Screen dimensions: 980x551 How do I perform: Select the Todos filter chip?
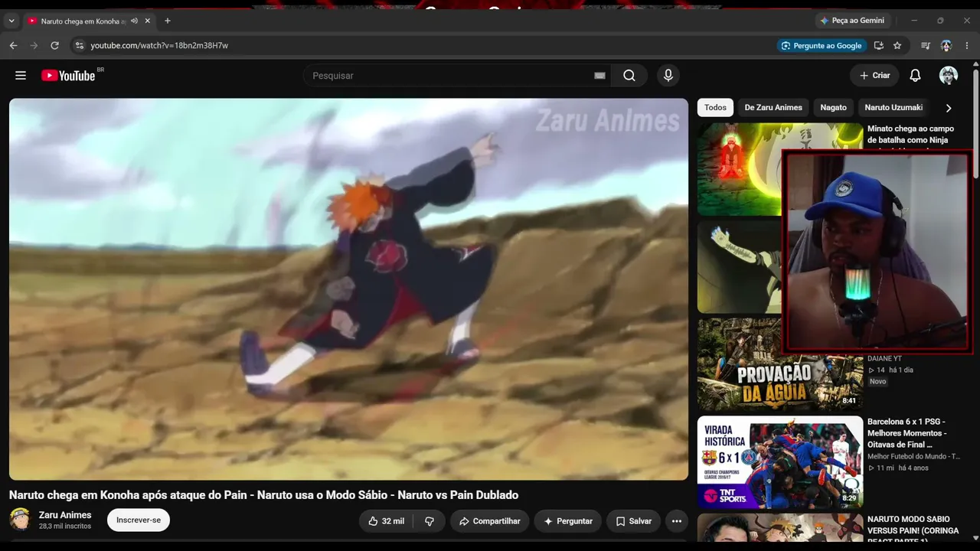(x=715, y=108)
